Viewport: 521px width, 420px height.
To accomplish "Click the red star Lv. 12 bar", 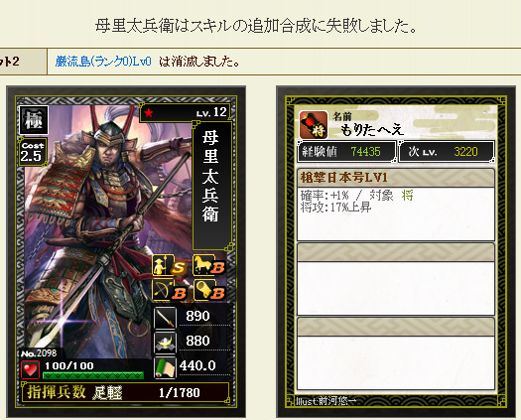I will [x=185, y=113].
